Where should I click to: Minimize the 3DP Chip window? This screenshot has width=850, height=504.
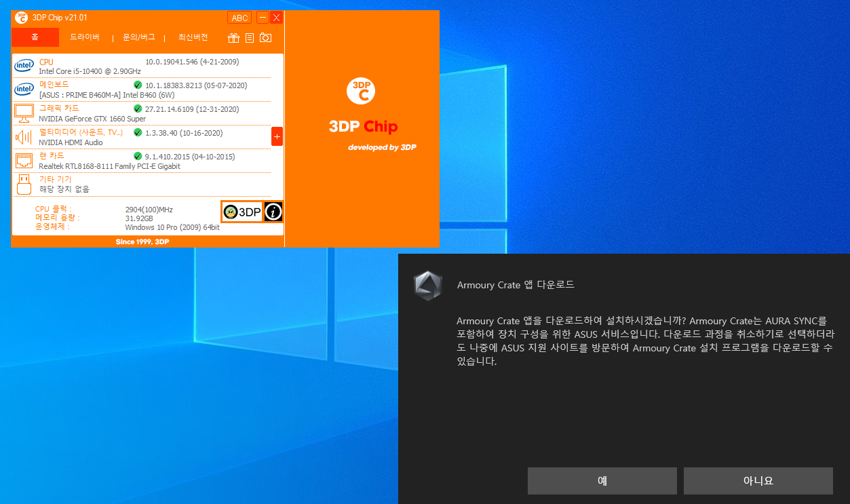pyautogui.click(x=263, y=18)
